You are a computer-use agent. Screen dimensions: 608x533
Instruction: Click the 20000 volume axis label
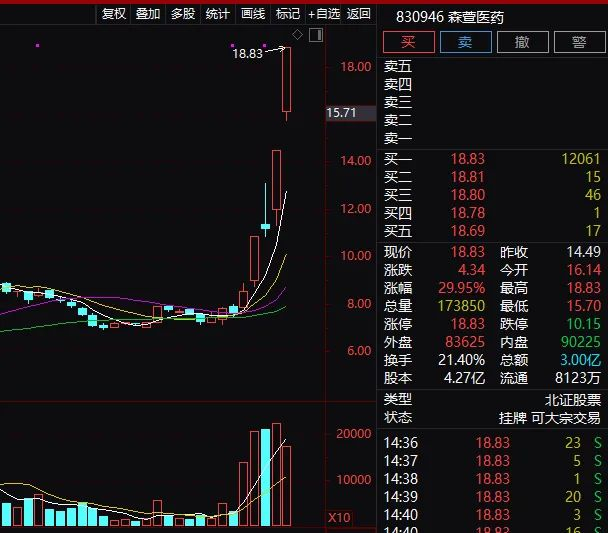pos(354,434)
